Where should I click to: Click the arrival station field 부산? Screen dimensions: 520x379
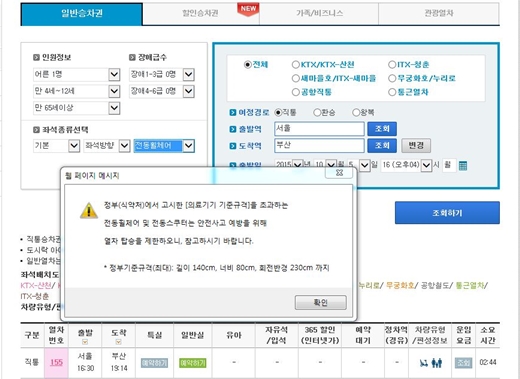point(319,145)
